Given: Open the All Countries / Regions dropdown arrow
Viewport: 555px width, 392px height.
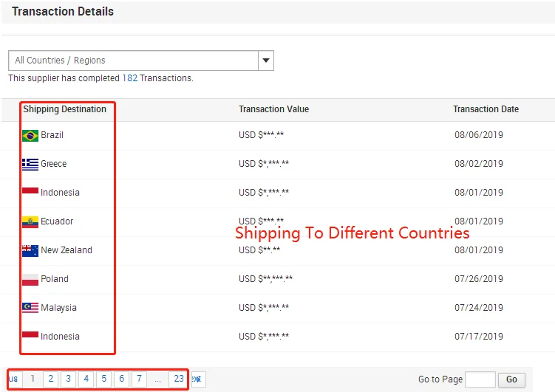Looking at the screenshot, I should click(x=266, y=61).
